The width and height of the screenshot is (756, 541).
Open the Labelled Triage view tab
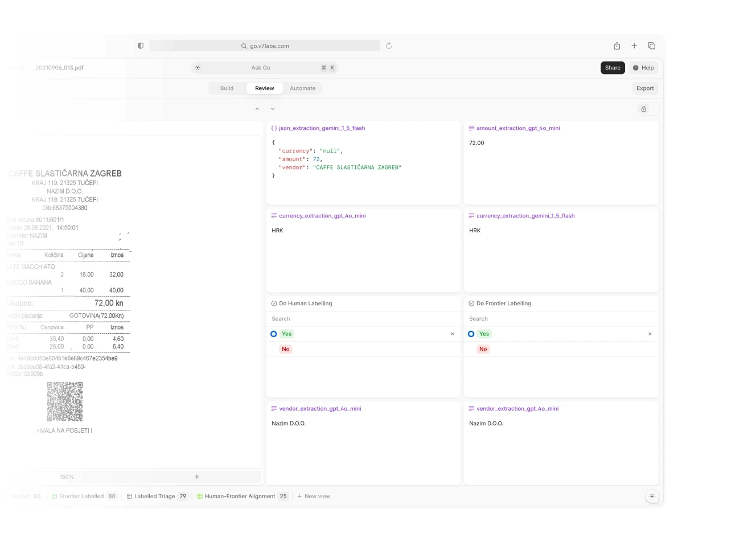pos(157,496)
